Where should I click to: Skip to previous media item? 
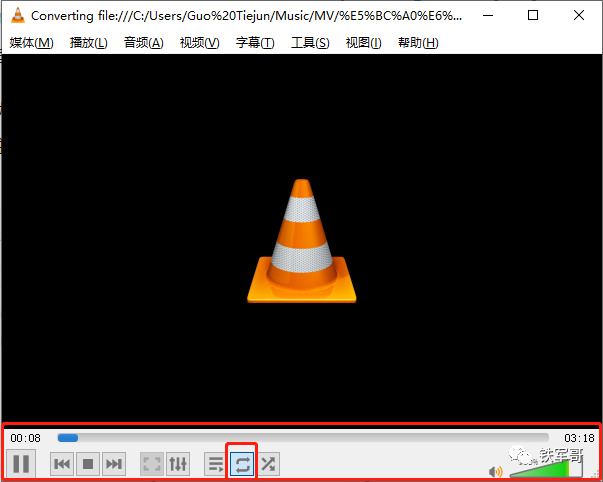(62, 464)
